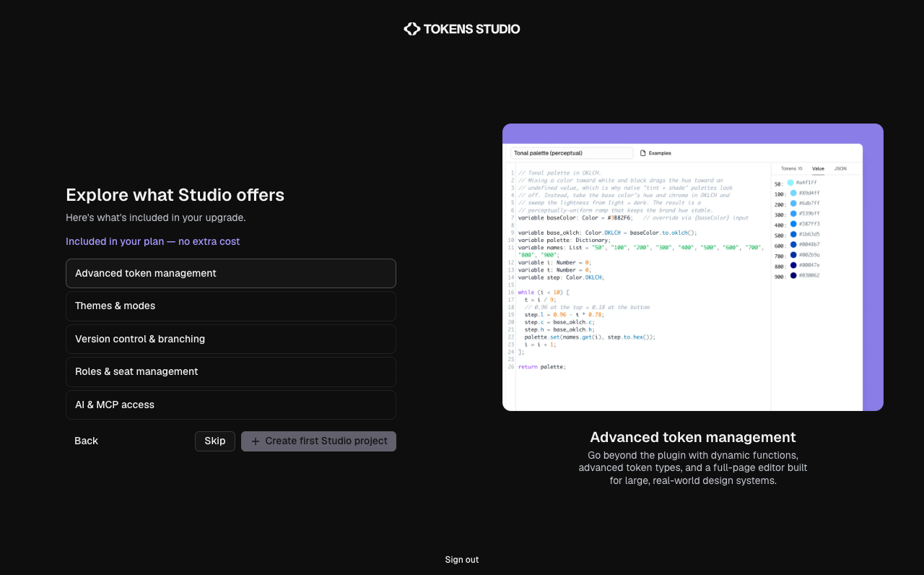The width and height of the screenshot is (924, 575).
Task: Click the "return palette;" code line
Action: [x=542, y=367]
